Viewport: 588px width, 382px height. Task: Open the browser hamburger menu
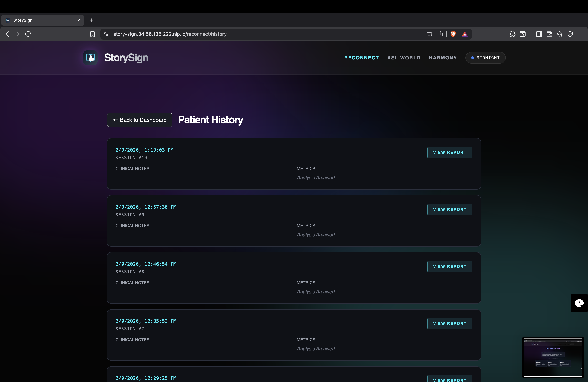click(580, 34)
